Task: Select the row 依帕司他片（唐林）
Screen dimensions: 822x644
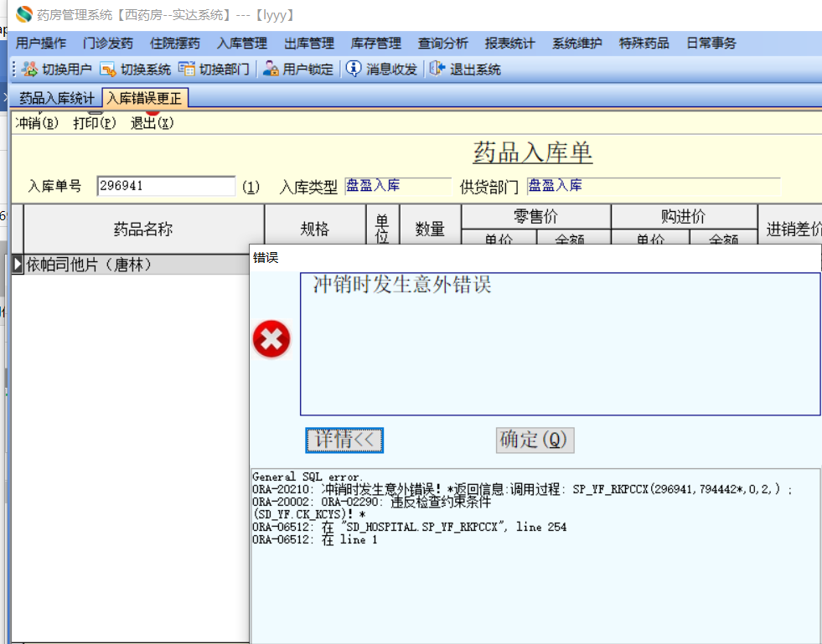Action: [x=137, y=265]
